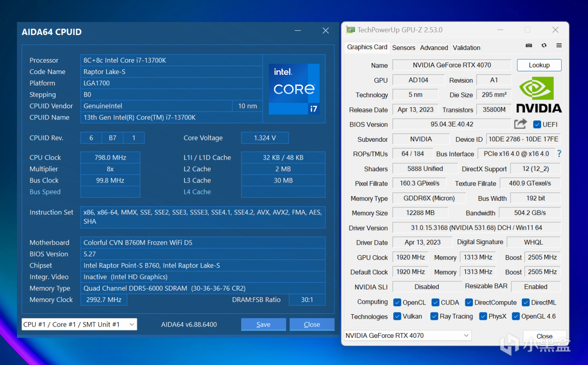Click the Transistors value 35800M
This screenshot has width=588, height=365.
pyautogui.click(x=494, y=109)
